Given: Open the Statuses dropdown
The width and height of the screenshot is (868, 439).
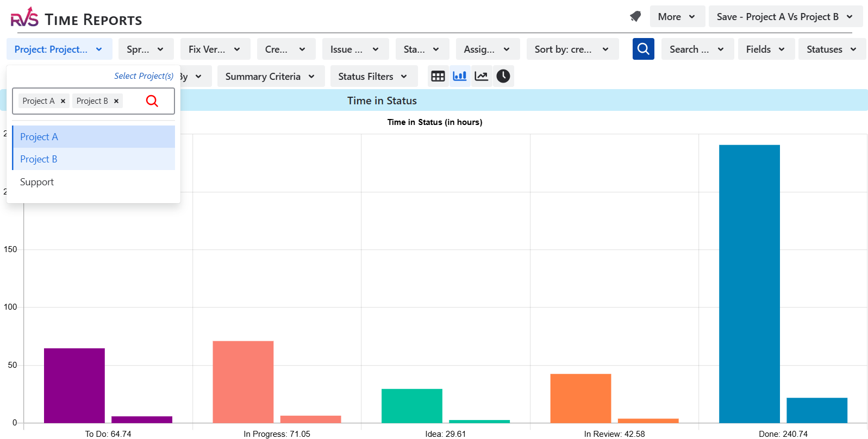Looking at the screenshot, I should (832, 49).
